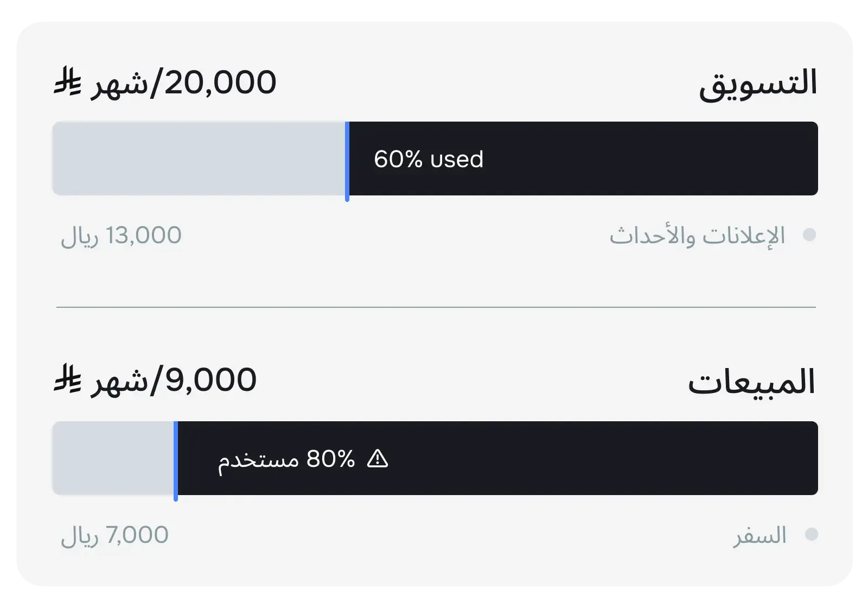The width and height of the screenshot is (868, 608).
Task: Click the 60% used progress bar
Action: [580, 159]
